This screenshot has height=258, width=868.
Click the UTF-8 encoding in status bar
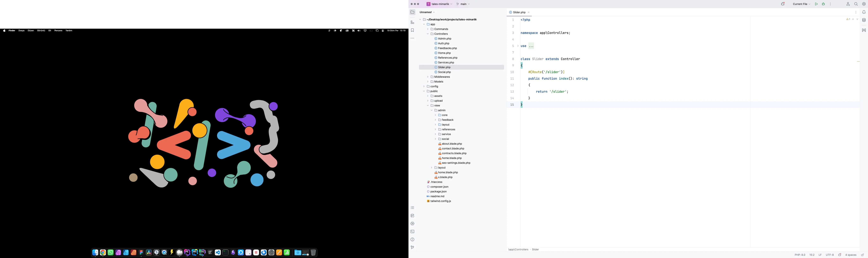830,255
